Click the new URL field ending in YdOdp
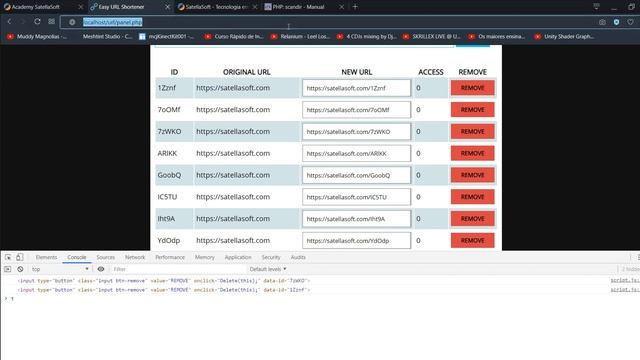 click(356, 241)
